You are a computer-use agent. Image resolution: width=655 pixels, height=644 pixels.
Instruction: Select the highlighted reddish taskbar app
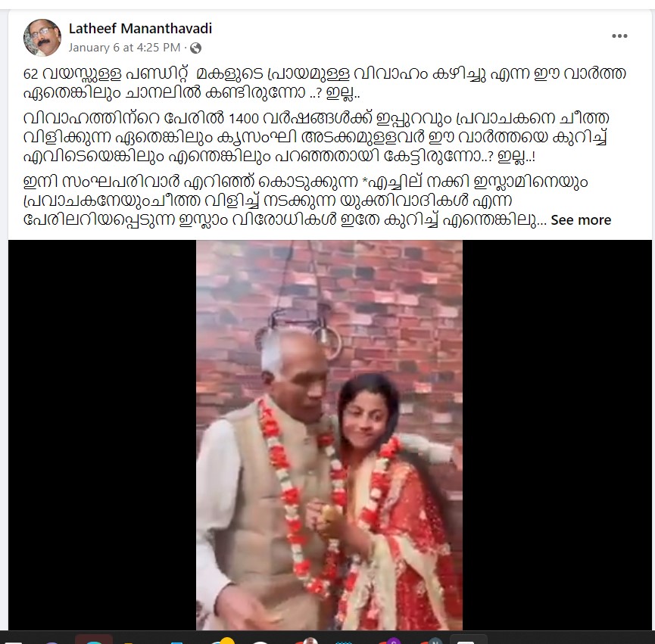click(x=94, y=639)
